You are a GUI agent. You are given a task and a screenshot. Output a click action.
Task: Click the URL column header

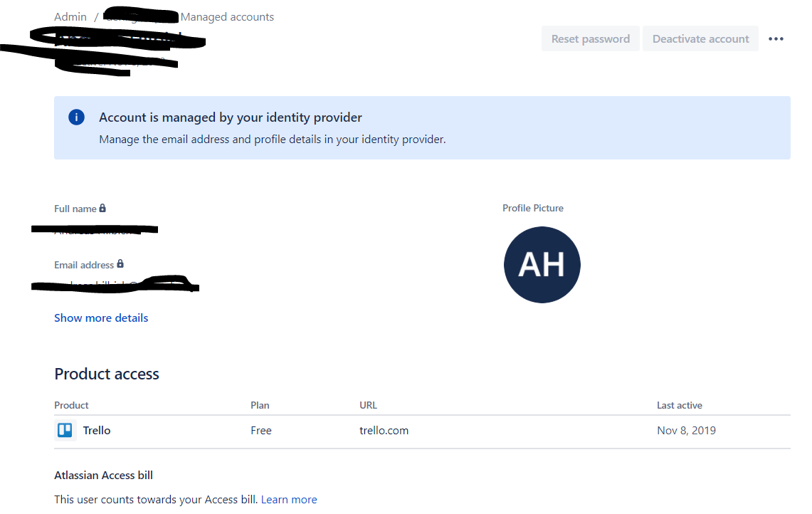point(368,405)
